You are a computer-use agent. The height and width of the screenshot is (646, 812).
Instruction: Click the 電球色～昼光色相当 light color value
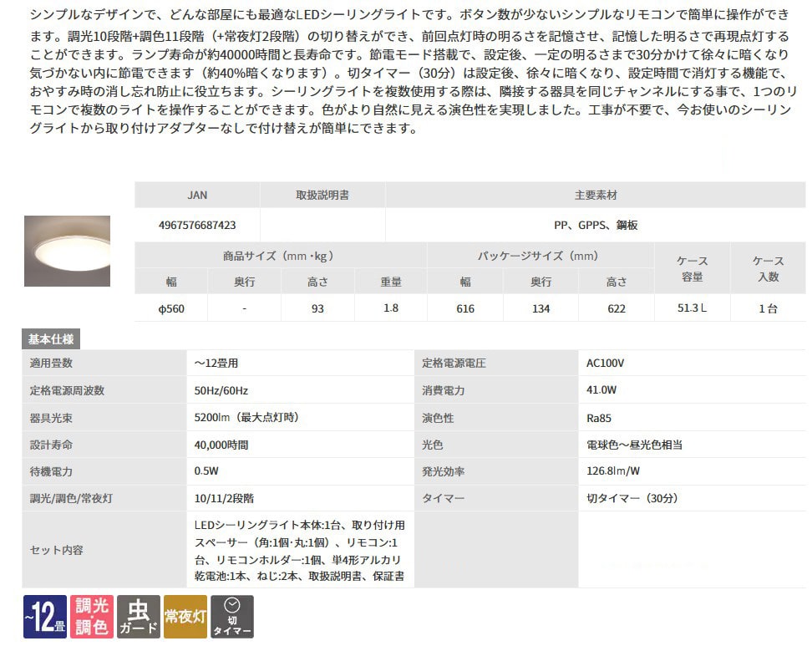tap(628, 445)
